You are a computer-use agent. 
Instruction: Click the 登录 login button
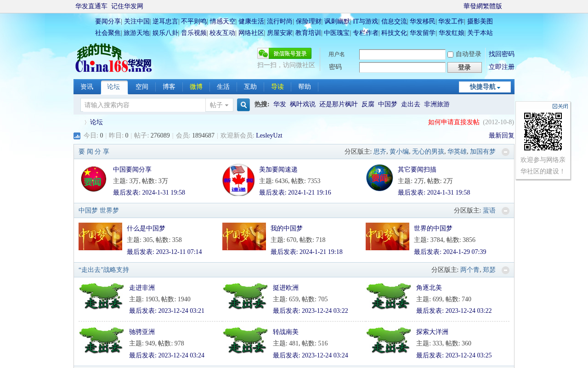(464, 67)
